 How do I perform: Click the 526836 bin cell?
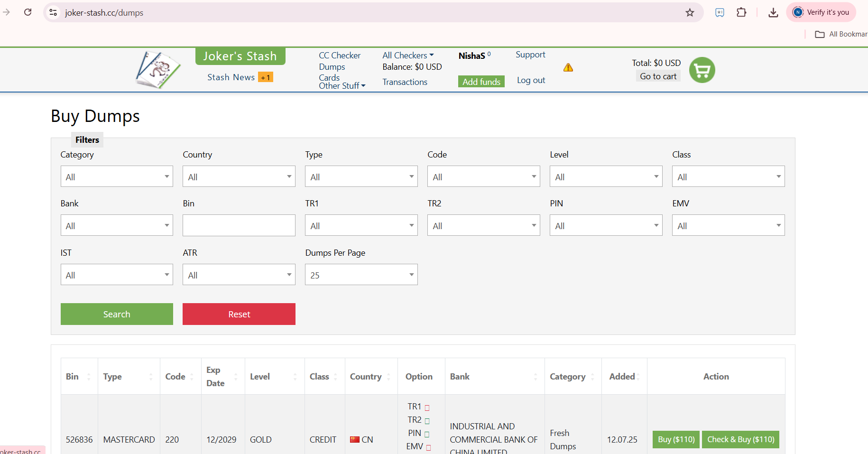pyautogui.click(x=79, y=440)
